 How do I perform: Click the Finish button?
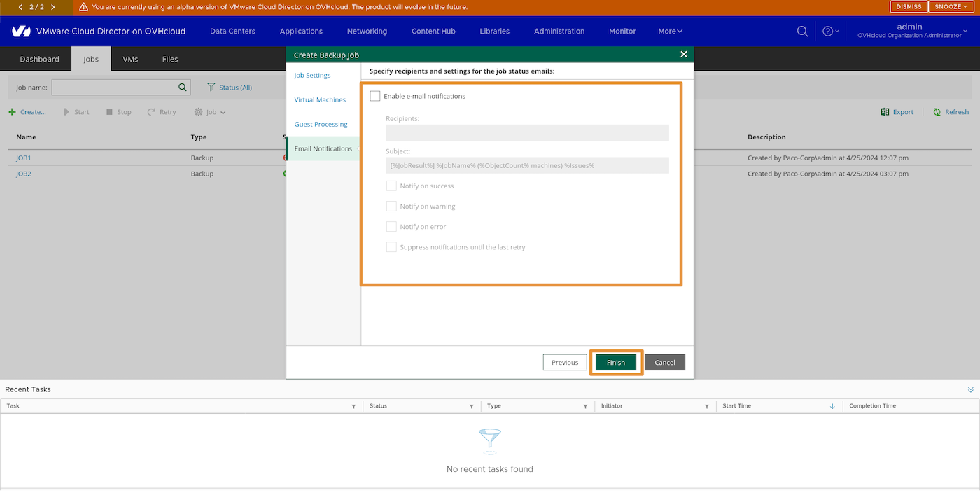(616, 362)
